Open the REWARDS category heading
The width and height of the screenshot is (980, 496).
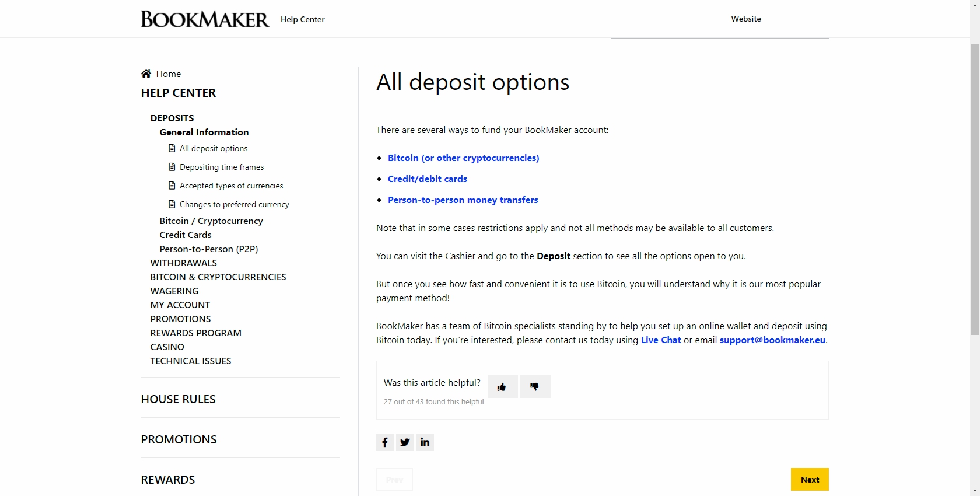168,480
